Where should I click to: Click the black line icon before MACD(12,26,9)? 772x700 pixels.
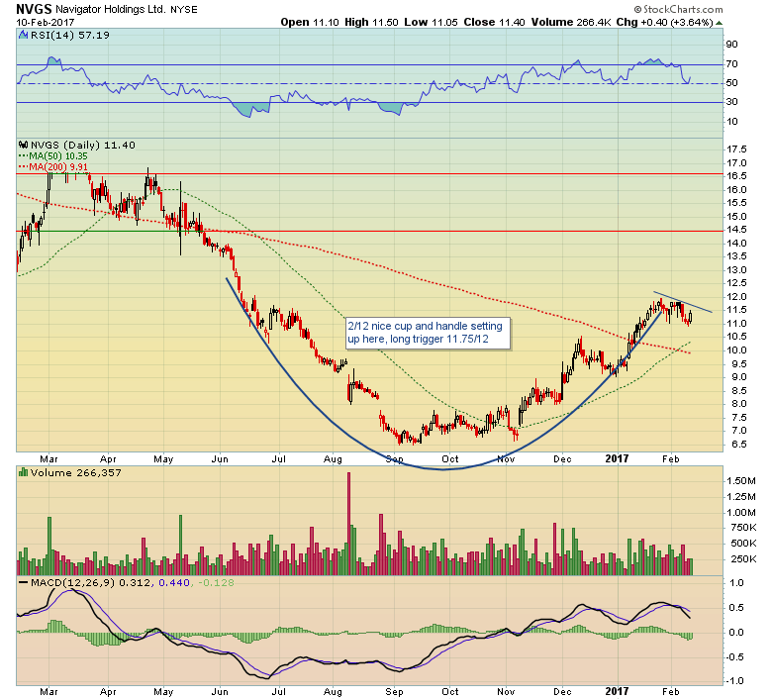tap(23, 582)
